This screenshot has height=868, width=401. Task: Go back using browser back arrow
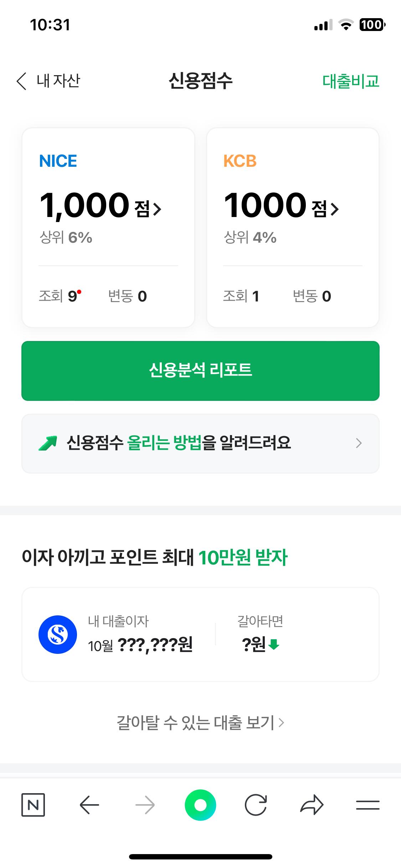[x=89, y=805]
